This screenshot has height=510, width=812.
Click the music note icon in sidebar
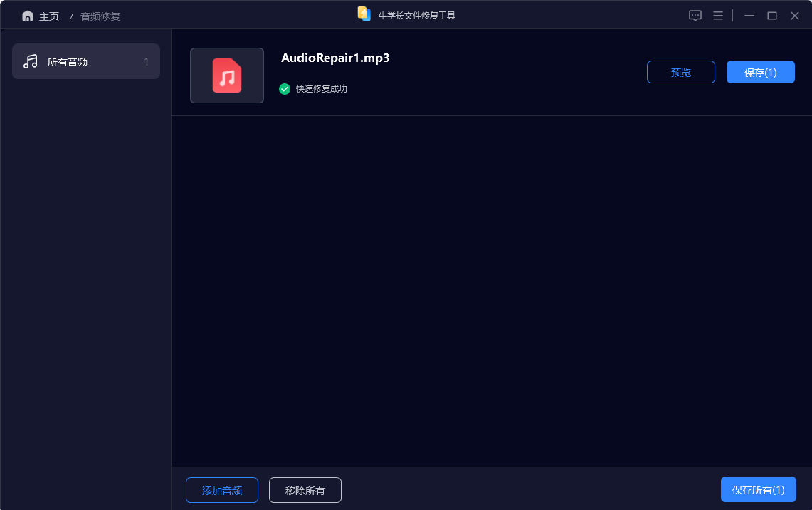pos(30,61)
